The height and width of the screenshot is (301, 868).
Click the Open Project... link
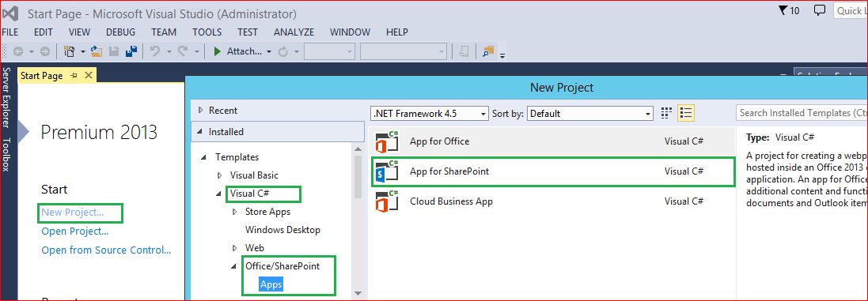pyautogui.click(x=74, y=231)
